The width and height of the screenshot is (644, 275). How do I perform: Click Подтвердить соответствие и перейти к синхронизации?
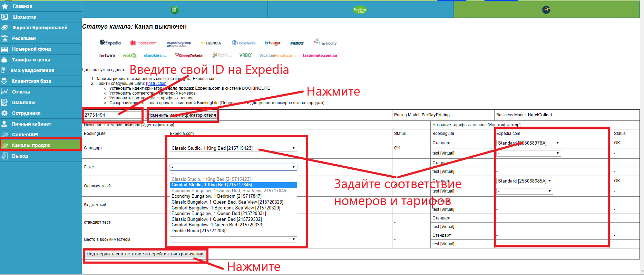click(x=145, y=254)
